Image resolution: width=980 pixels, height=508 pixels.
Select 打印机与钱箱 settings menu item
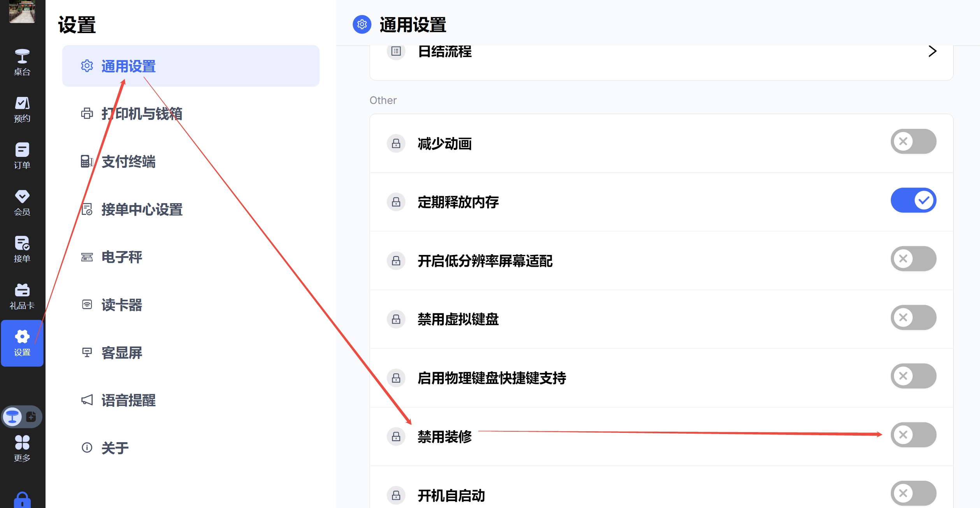point(142,114)
